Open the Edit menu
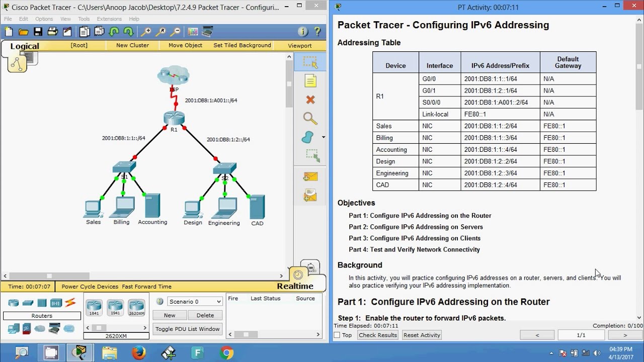This screenshot has width=644, height=362. [x=23, y=19]
